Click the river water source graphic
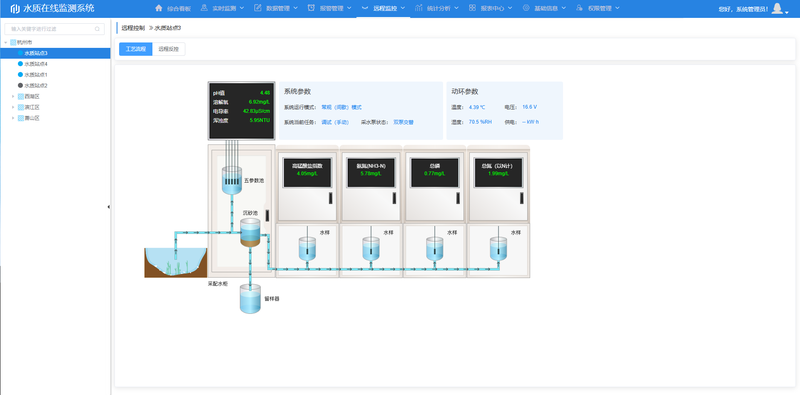Image resolution: width=800 pixels, height=395 pixels. point(176,262)
